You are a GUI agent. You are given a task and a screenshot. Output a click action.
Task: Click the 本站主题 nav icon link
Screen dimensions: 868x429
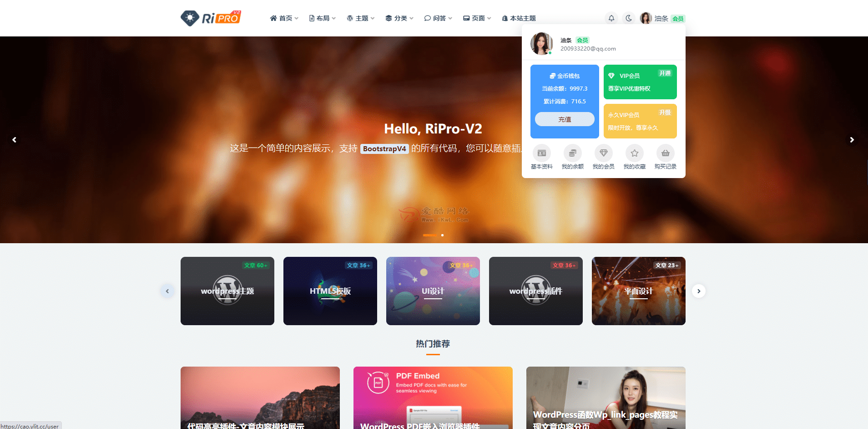(519, 18)
